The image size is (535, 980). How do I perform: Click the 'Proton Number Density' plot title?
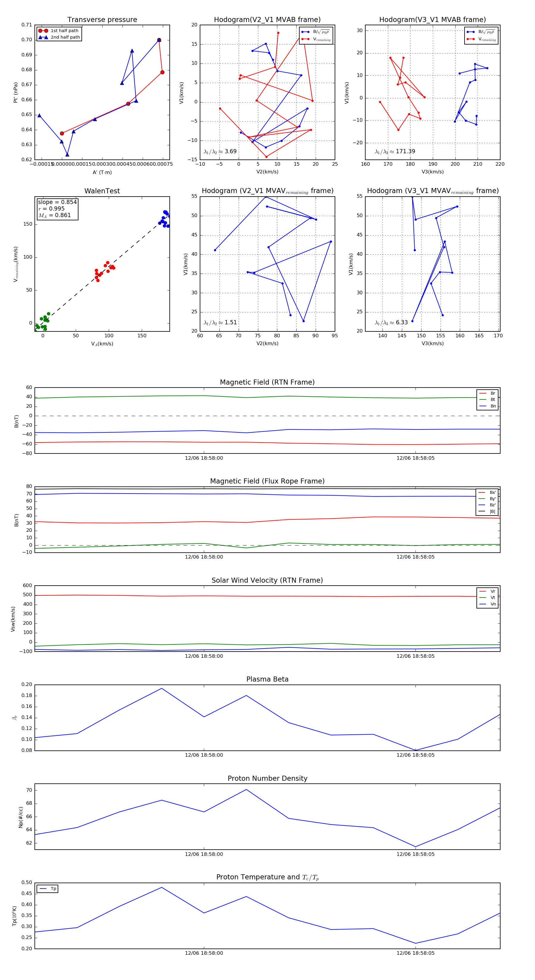[x=267, y=778]
